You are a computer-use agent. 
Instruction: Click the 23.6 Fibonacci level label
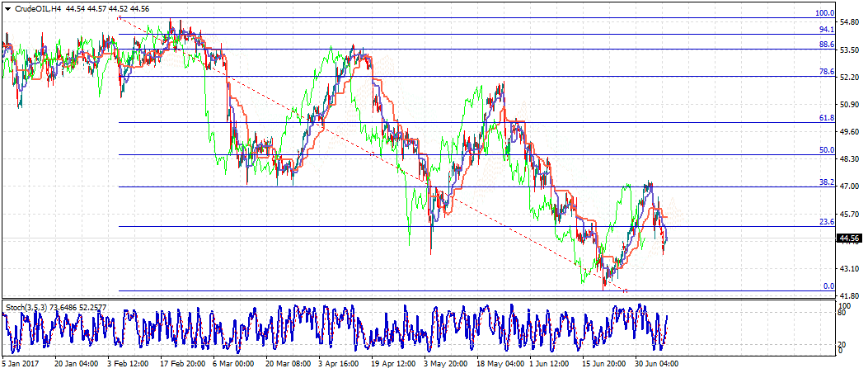(x=826, y=222)
